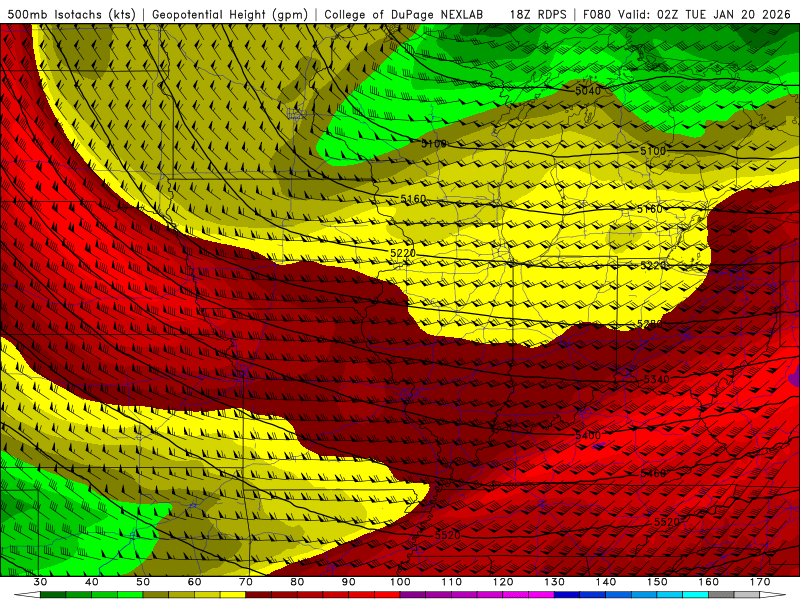This screenshot has width=800, height=600.
Task: Click the darkest green swatch starting at 30
Action: 53,595
